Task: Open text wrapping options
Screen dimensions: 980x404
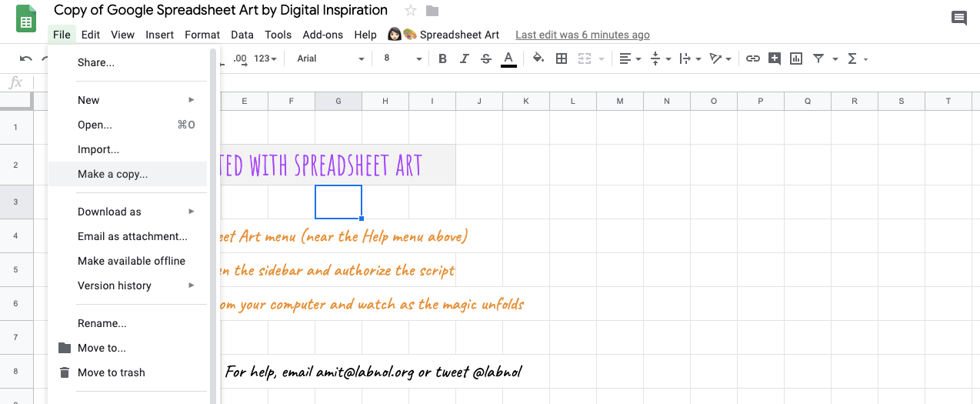Action: coord(690,58)
